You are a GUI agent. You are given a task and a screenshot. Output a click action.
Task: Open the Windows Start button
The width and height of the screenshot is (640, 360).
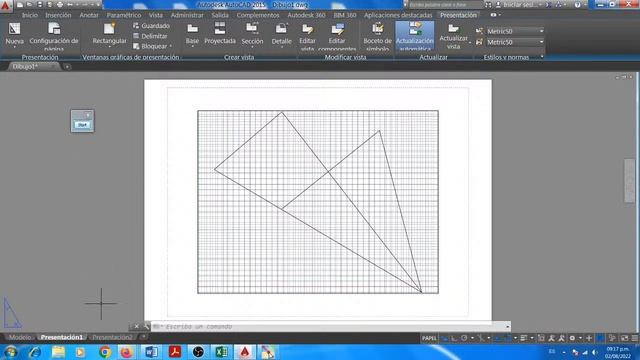coord(10,352)
